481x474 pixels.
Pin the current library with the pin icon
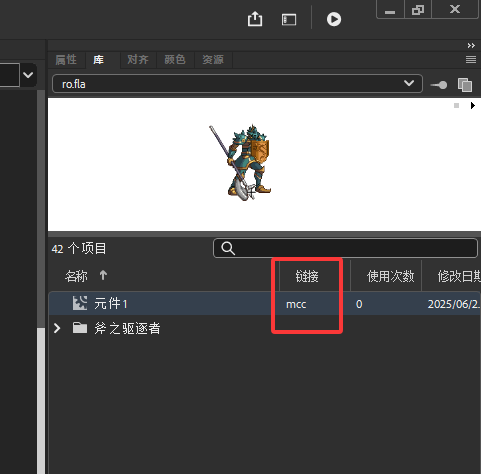(x=439, y=85)
